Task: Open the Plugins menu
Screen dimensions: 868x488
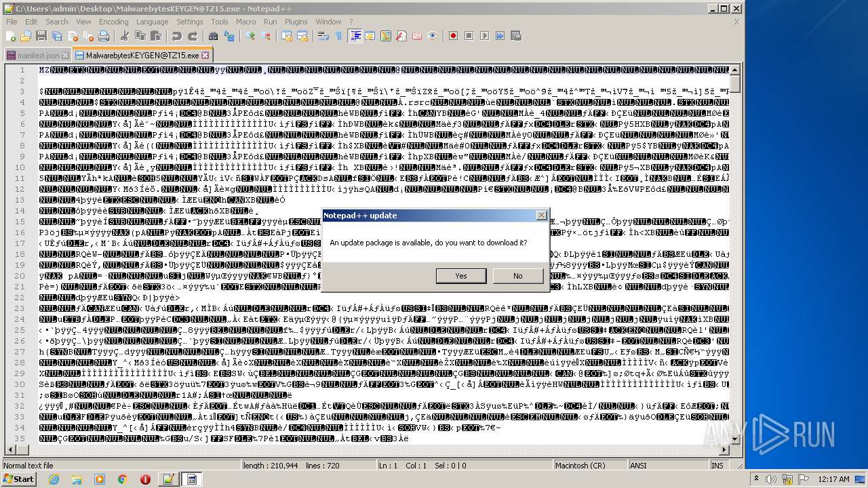Action: pos(296,22)
